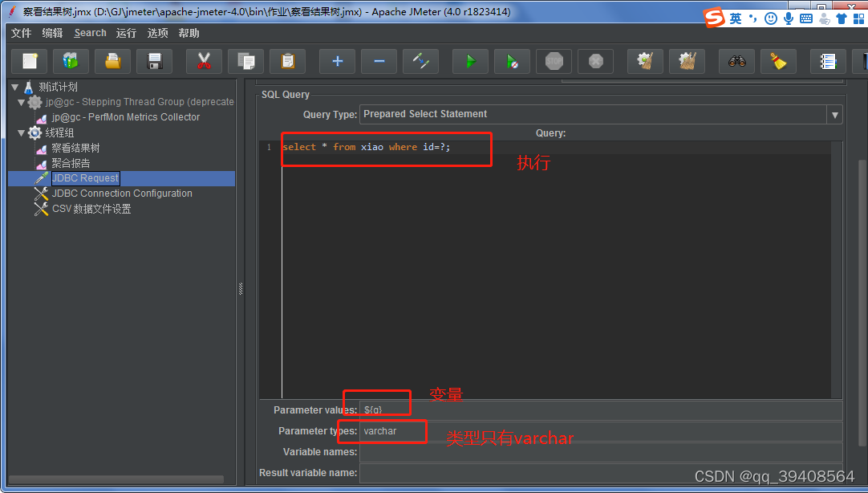
Task: Open the Function Helper dialog icon
Action: click(x=828, y=61)
